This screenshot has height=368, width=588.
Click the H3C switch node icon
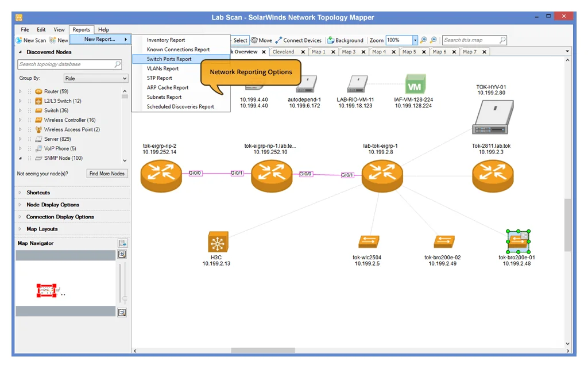(216, 242)
